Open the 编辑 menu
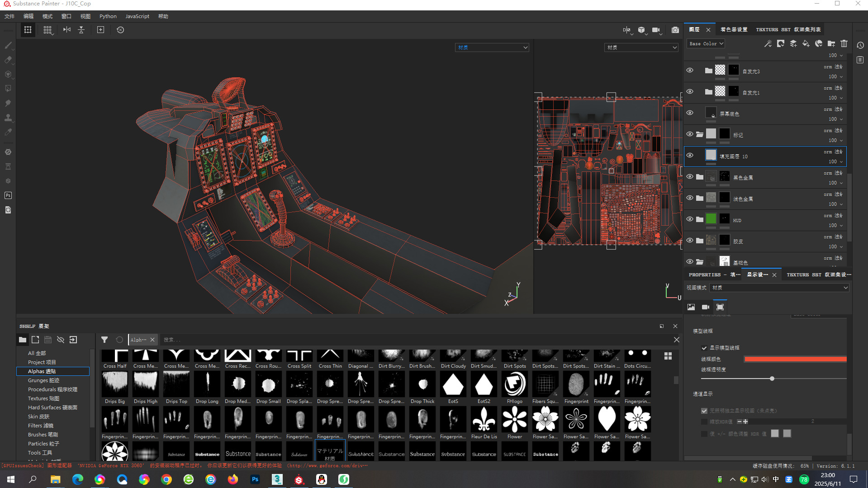Viewport: 868px width, 488px height. [28, 16]
